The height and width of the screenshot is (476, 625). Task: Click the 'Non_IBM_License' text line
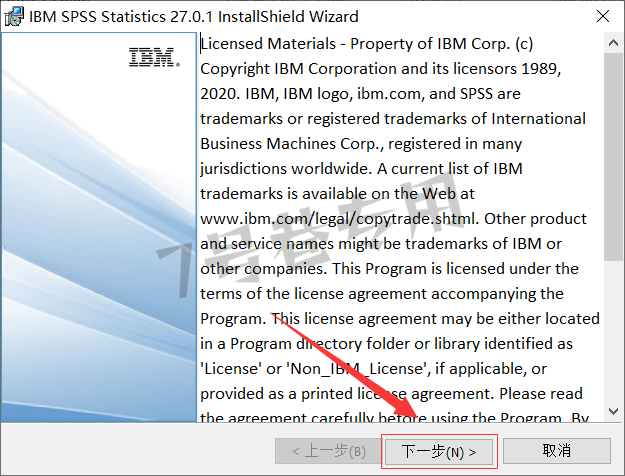pyautogui.click(x=373, y=369)
